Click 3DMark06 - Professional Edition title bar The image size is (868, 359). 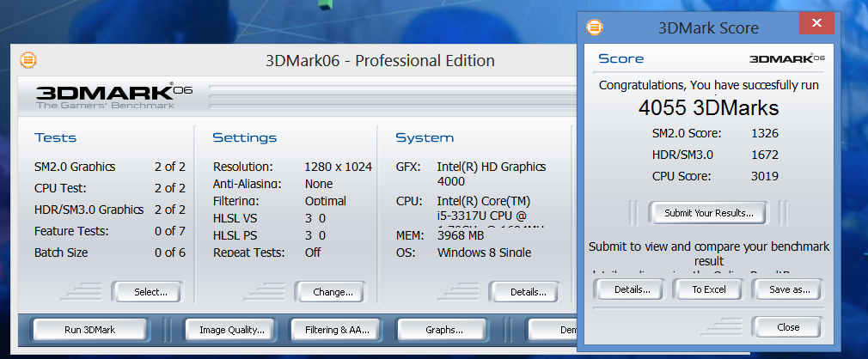381,60
